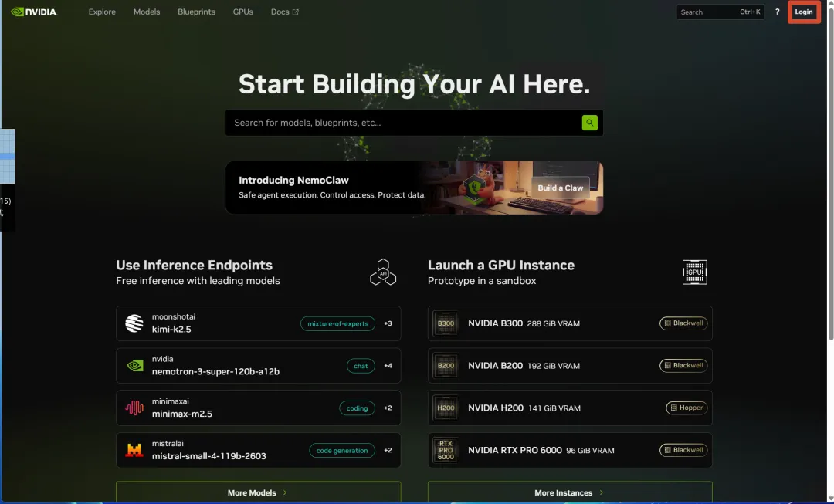Viewport: 834px width, 504px height.
Task: Click the Use Inference Endpoints heading
Action: pos(194,265)
